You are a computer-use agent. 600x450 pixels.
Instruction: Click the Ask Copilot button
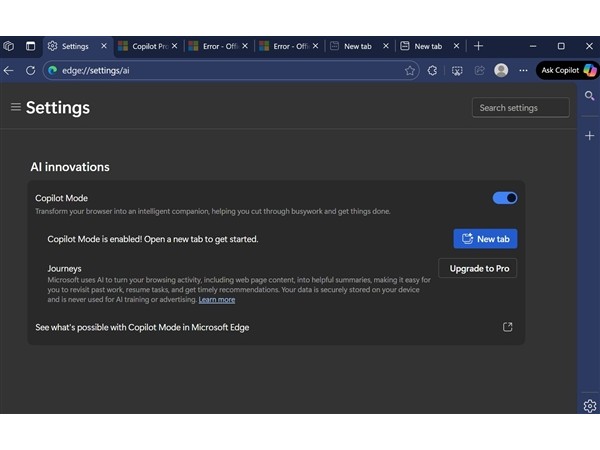pos(568,70)
